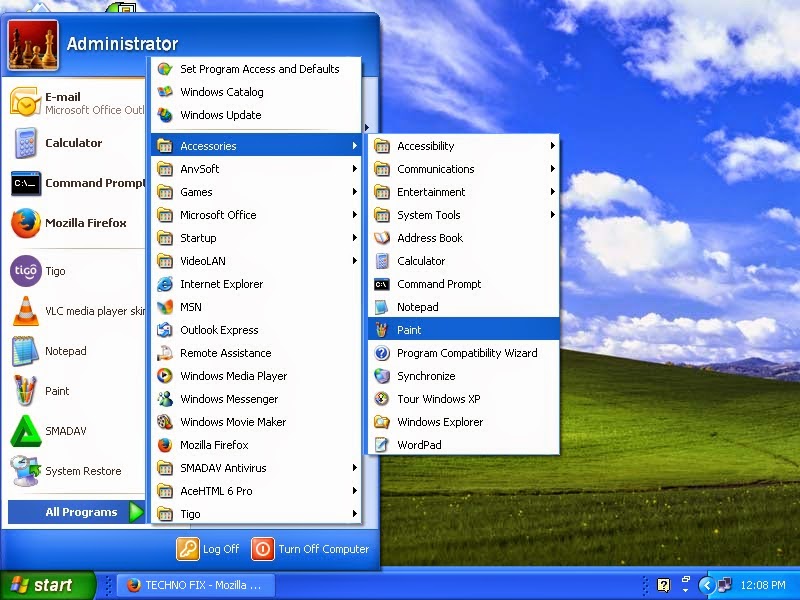
Task: Open VLC media player cone icon
Action: (26, 311)
